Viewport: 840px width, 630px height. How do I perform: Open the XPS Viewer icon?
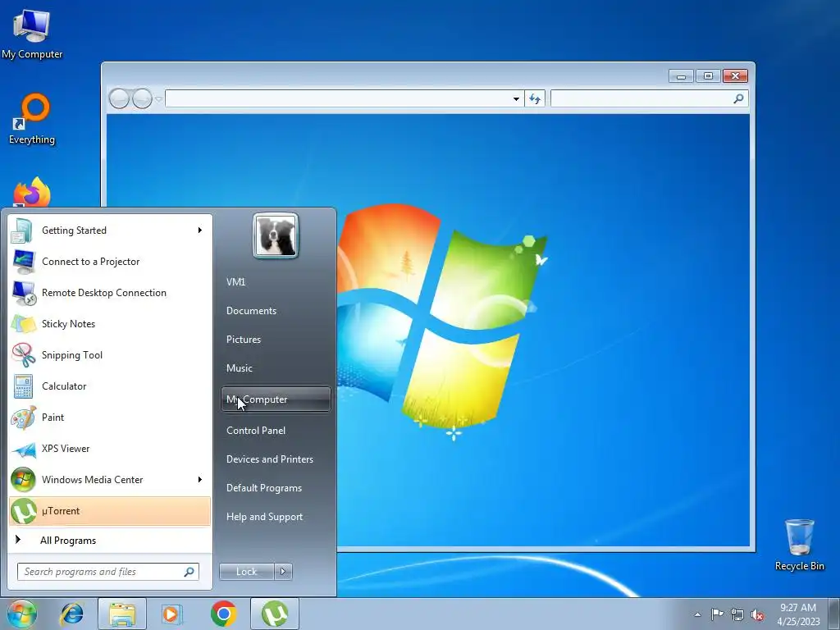[24, 449]
